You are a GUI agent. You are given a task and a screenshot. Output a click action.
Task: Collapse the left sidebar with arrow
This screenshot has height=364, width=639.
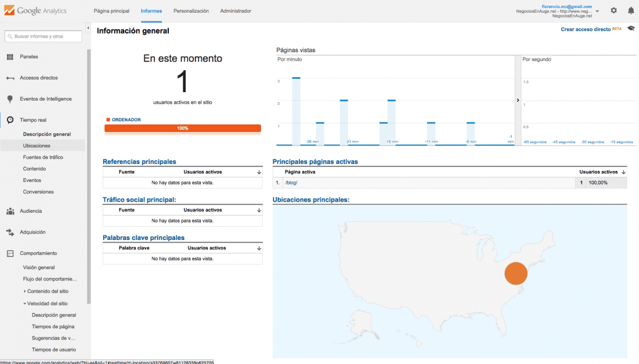coord(88,28)
